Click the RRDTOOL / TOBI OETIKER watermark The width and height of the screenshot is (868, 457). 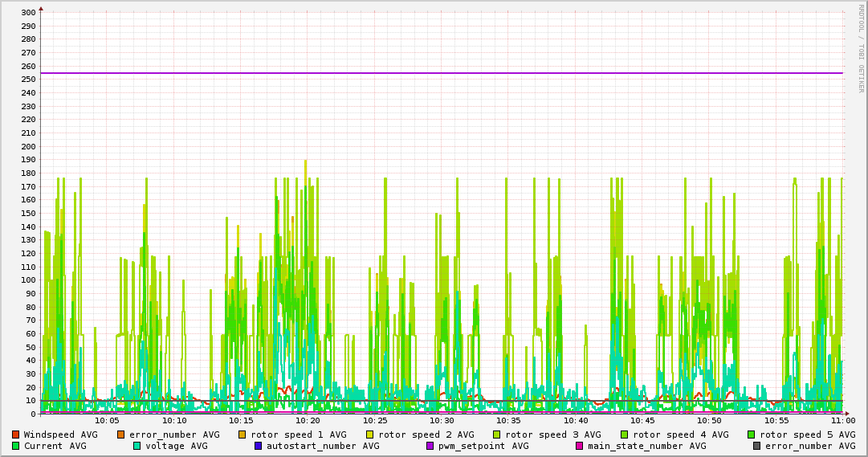pos(862,48)
